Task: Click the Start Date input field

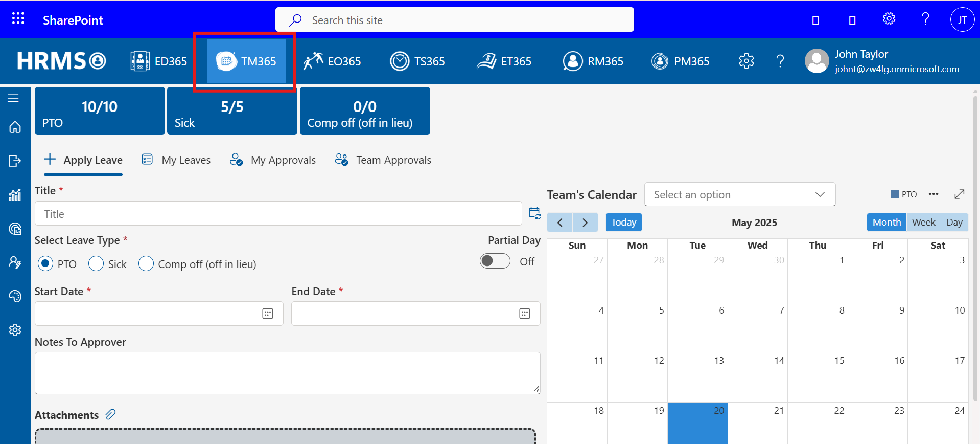Action: click(159, 314)
